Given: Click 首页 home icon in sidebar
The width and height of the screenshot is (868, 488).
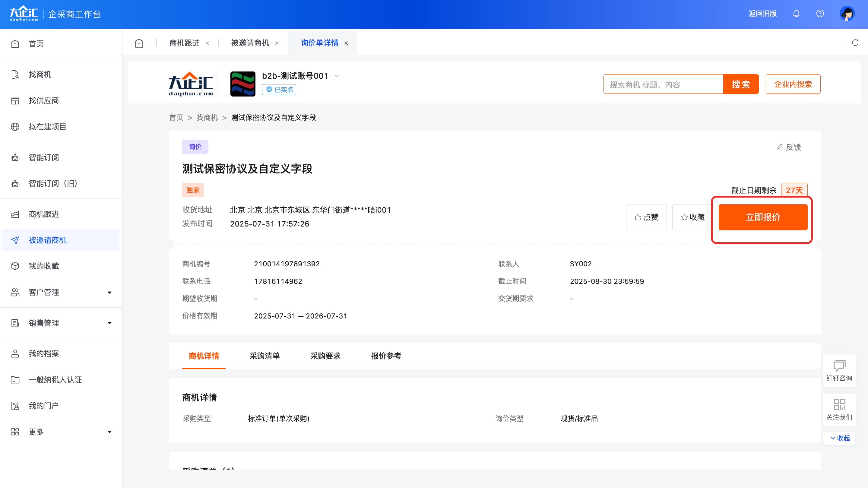Looking at the screenshot, I should [x=15, y=44].
